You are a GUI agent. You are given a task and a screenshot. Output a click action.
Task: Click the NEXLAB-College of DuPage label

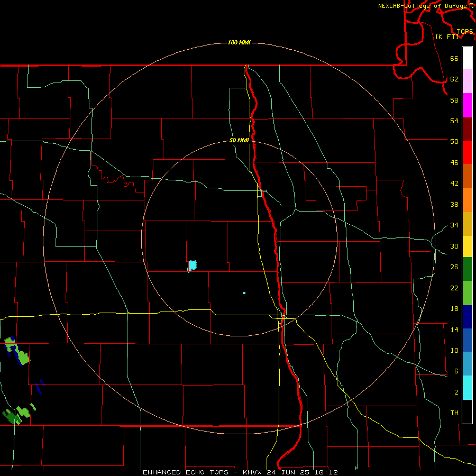pyautogui.click(x=423, y=6)
